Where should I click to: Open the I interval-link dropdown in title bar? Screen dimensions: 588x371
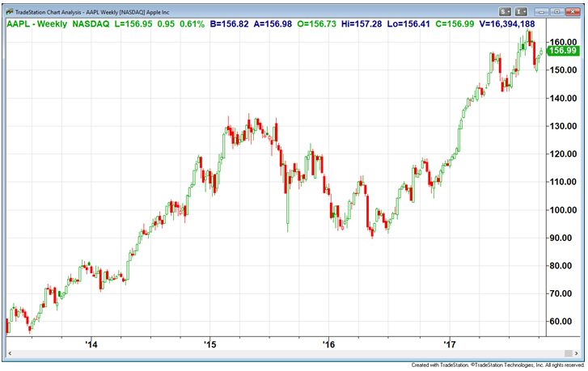(521, 12)
